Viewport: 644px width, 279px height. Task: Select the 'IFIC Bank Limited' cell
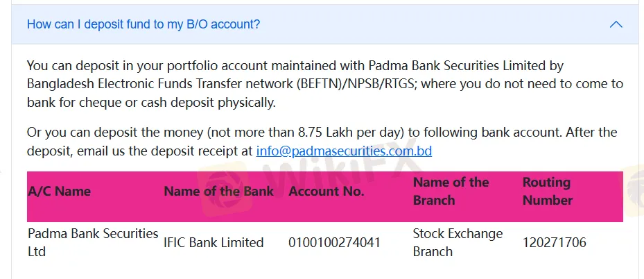tap(214, 242)
